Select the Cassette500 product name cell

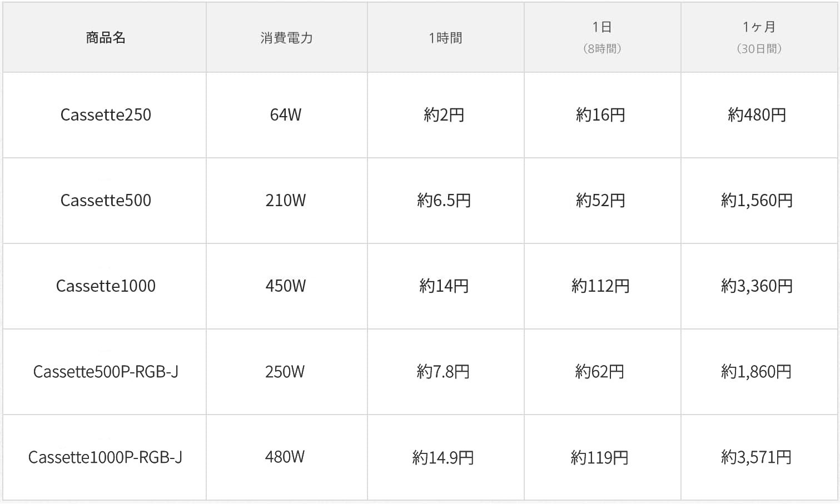click(x=106, y=201)
